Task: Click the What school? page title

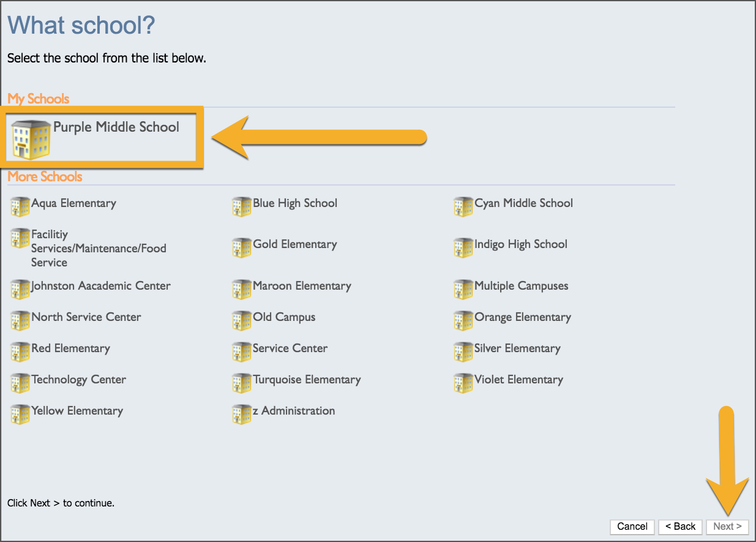Action: [81, 26]
